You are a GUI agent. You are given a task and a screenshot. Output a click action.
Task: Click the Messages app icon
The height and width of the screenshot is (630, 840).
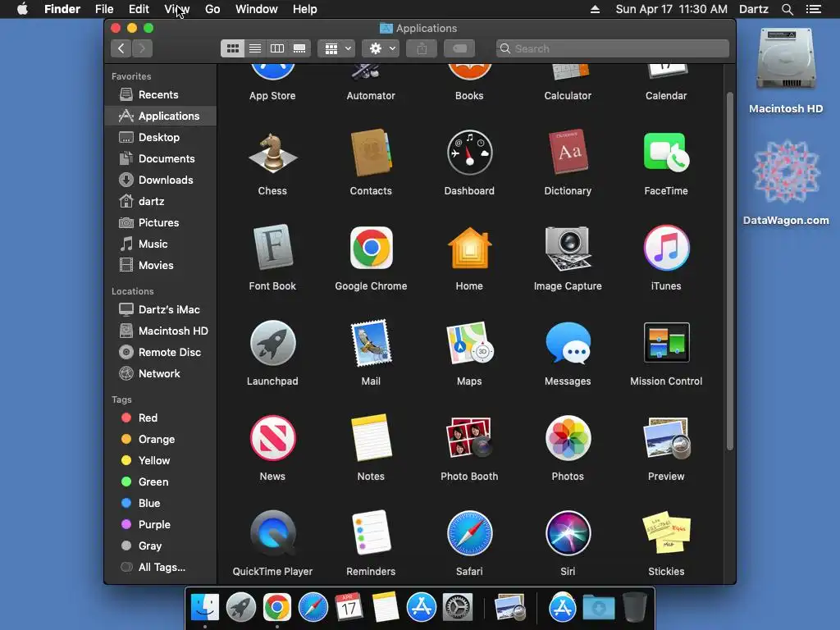(568, 343)
